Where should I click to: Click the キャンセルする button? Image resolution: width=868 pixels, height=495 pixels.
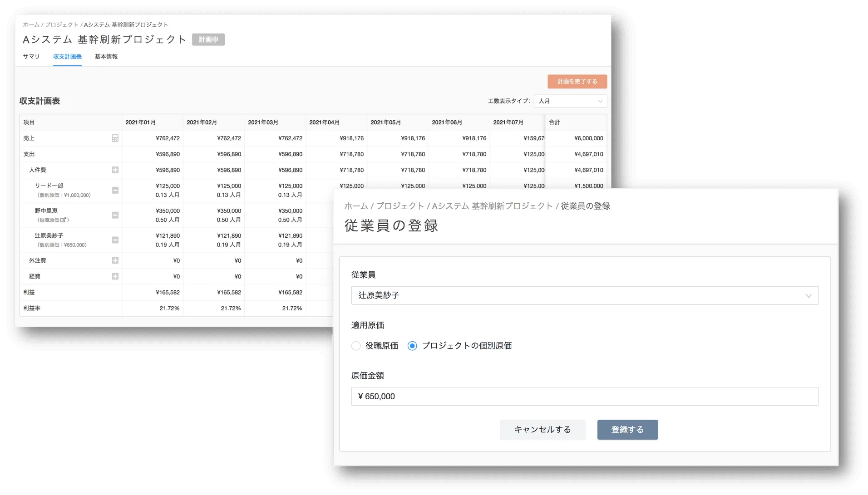(542, 429)
